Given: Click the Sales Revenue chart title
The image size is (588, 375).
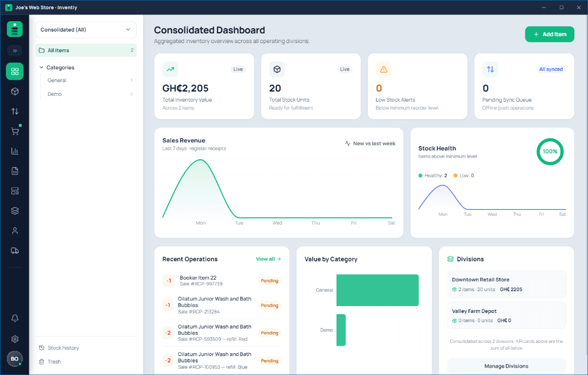Looking at the screenshot, I should click(x=184, y=141).
